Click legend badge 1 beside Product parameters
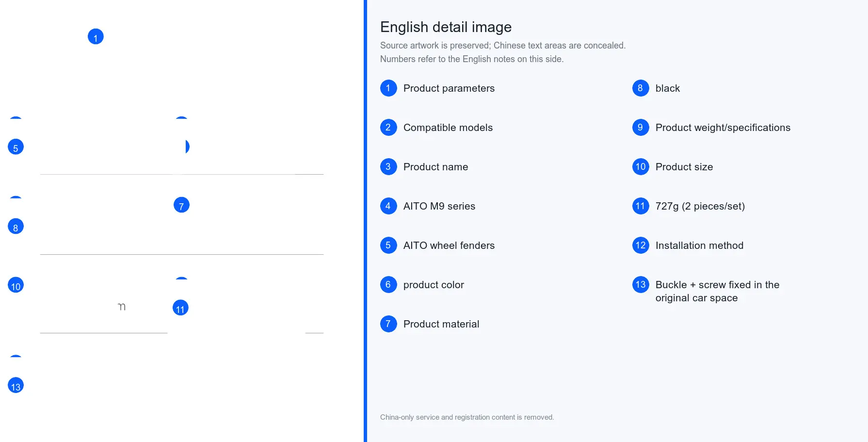 coord(388,88)
